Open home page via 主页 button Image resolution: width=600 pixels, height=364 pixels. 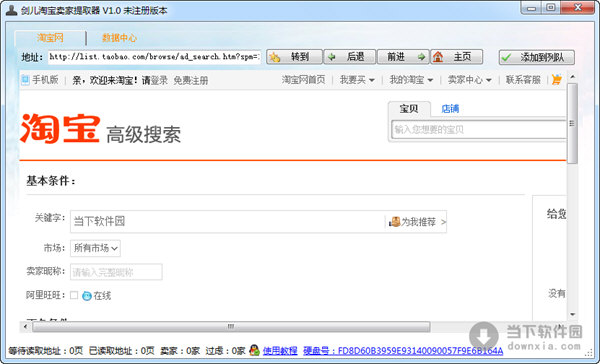457,57
